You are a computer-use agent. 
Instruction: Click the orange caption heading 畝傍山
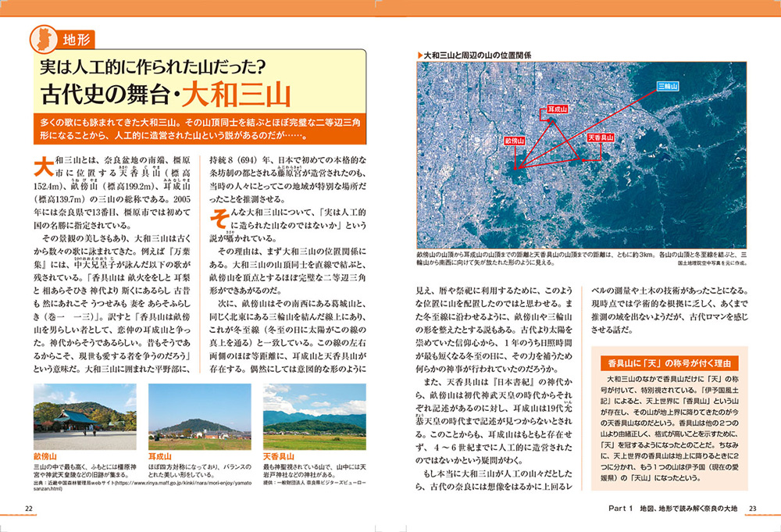click(x=45, y=456)
